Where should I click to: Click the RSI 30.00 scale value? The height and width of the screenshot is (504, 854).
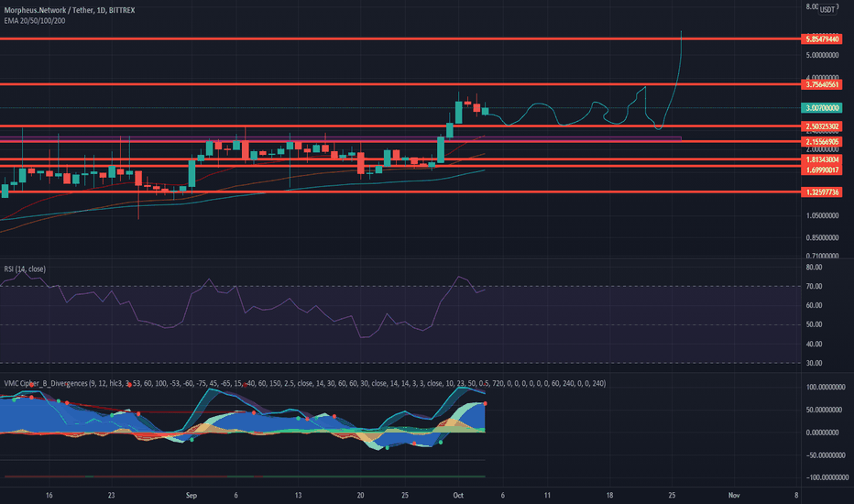[x=814, y=363]
